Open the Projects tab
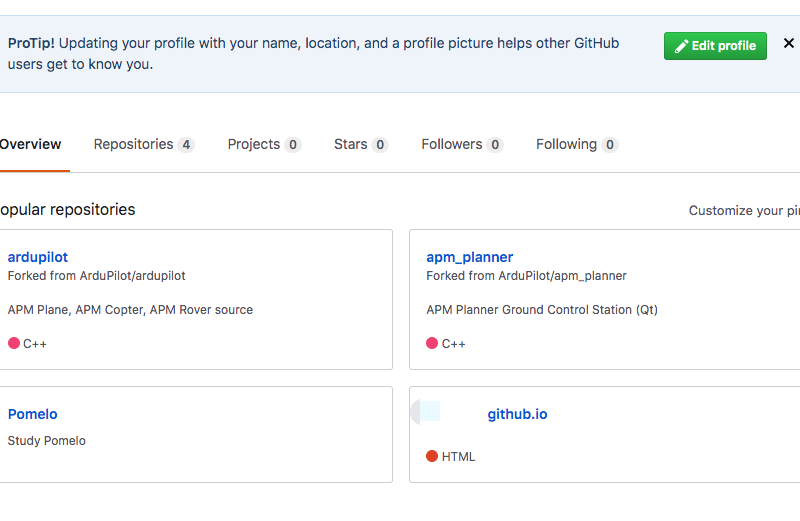 tap(253, 144)
